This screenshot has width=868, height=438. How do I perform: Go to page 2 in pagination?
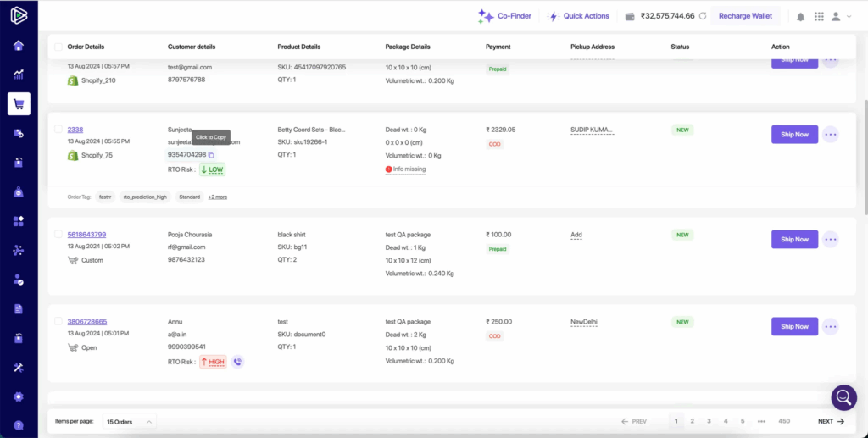click(692, 421)
